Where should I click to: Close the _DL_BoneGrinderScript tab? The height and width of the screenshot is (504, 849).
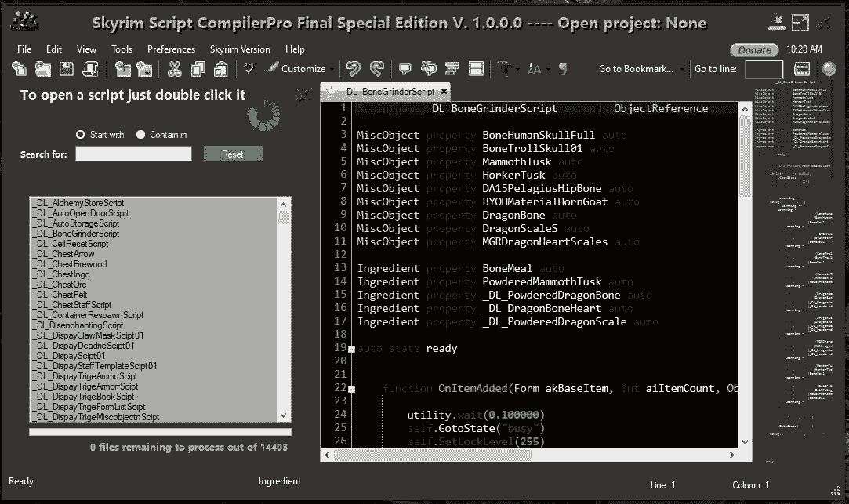(x=444, y=92)
